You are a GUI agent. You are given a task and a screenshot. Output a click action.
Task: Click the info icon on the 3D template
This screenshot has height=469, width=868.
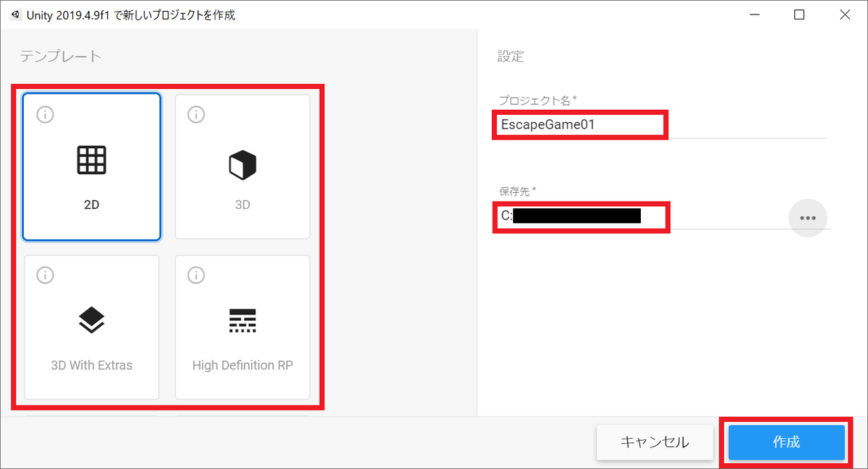coord(196,113)
